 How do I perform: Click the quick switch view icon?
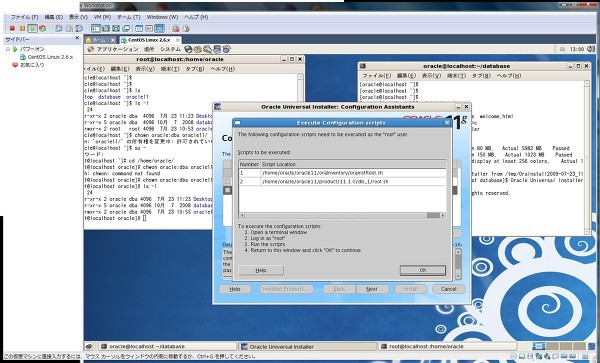click(x=106, y=28)
